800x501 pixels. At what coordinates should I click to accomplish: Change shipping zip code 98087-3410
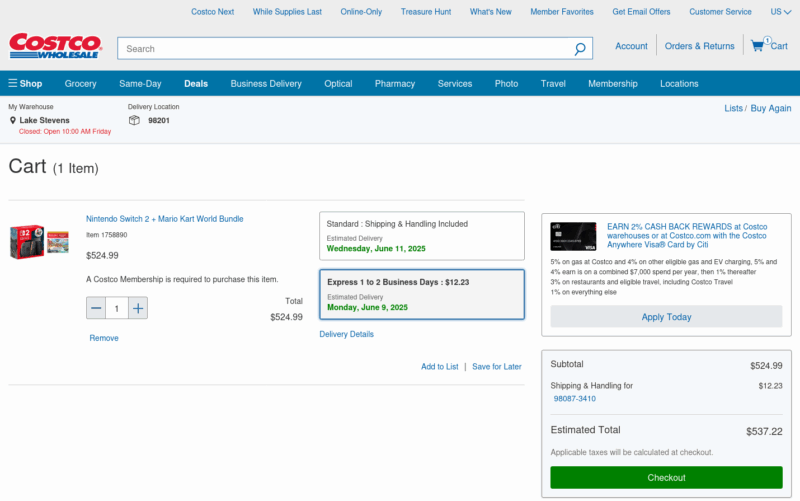[x=574, y=399]
